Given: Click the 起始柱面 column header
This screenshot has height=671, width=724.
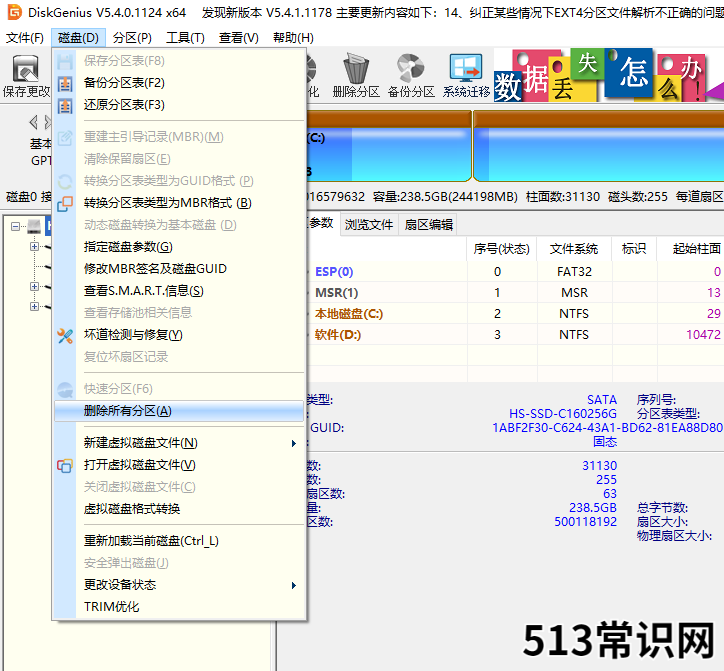Looking at the screenshot, I should pyautogui.click(x=691, y=249).
